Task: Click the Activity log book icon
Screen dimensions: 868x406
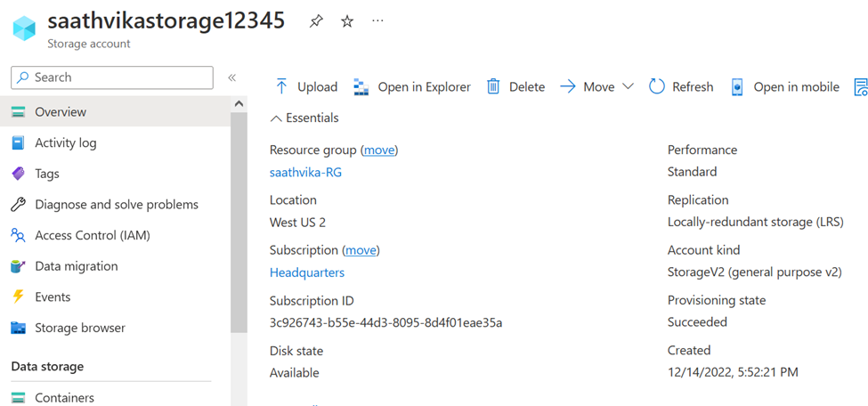Action: click(19, 143)
